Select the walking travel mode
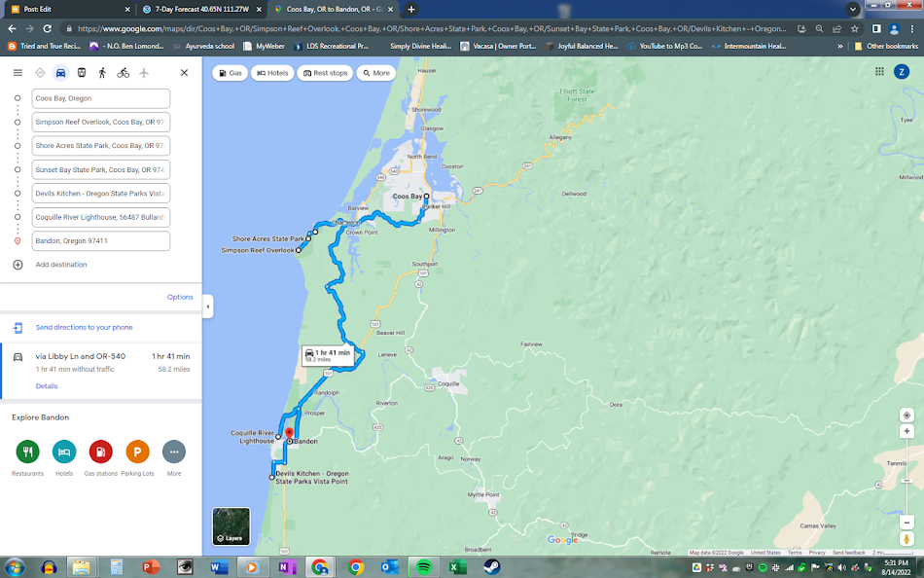The height and width of the screenshot is (578, 924). coord(102,73)
